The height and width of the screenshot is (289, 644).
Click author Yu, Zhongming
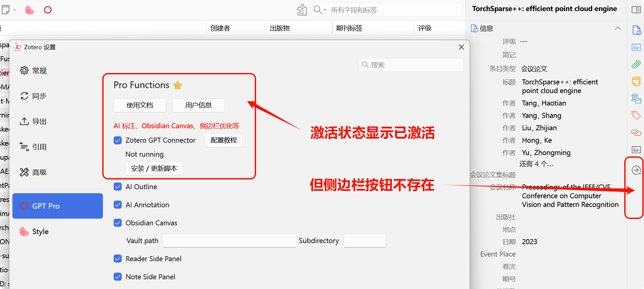click(x=546, y=153)
